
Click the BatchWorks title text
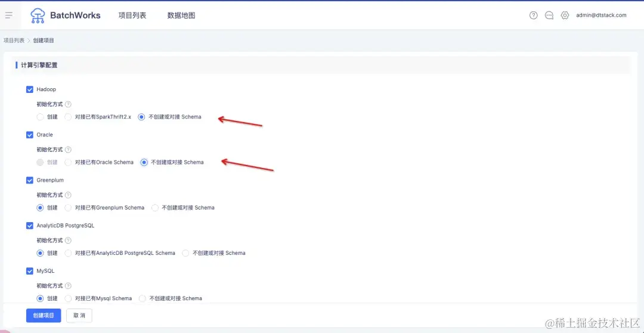75,15
